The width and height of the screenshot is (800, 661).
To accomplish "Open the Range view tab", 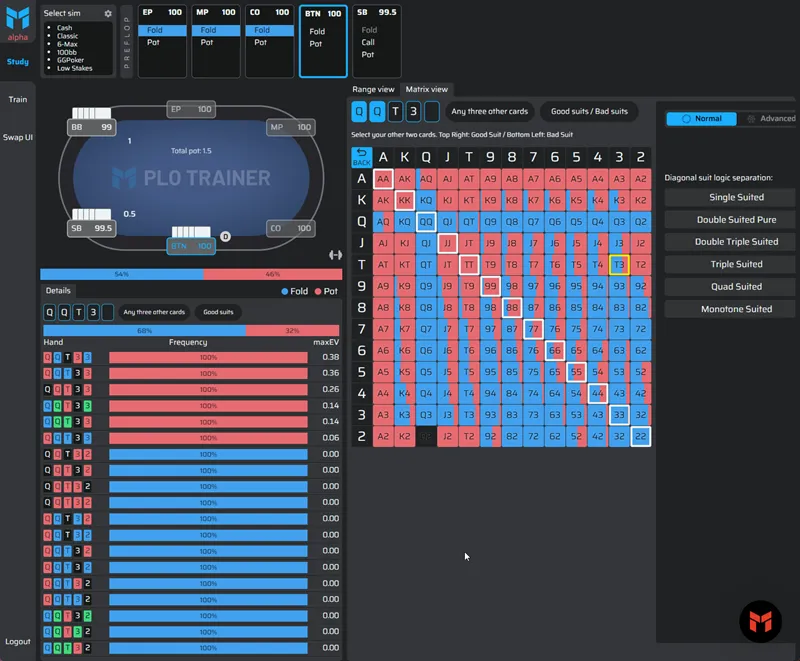I will pyautogui.click(x=373, y=89).
